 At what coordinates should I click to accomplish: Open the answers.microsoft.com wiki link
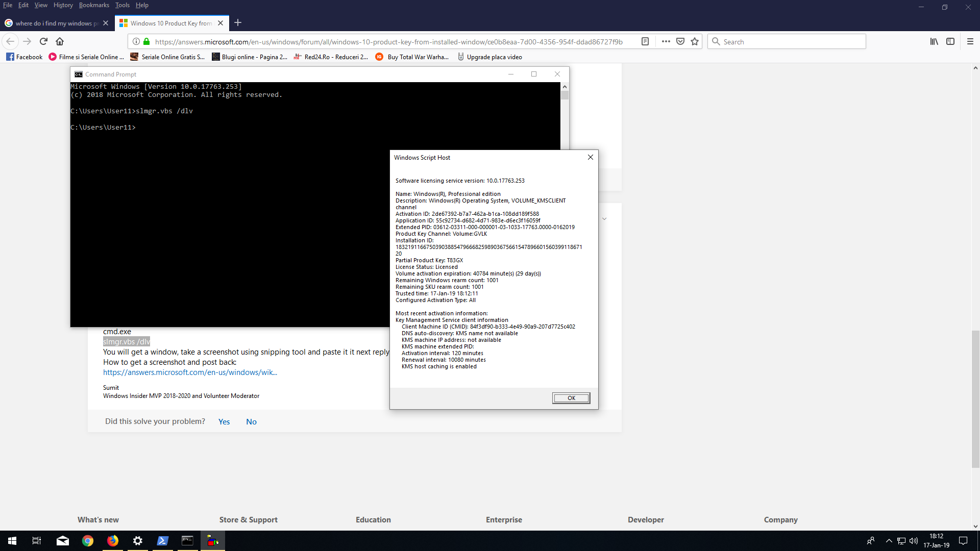click(190, 372)
